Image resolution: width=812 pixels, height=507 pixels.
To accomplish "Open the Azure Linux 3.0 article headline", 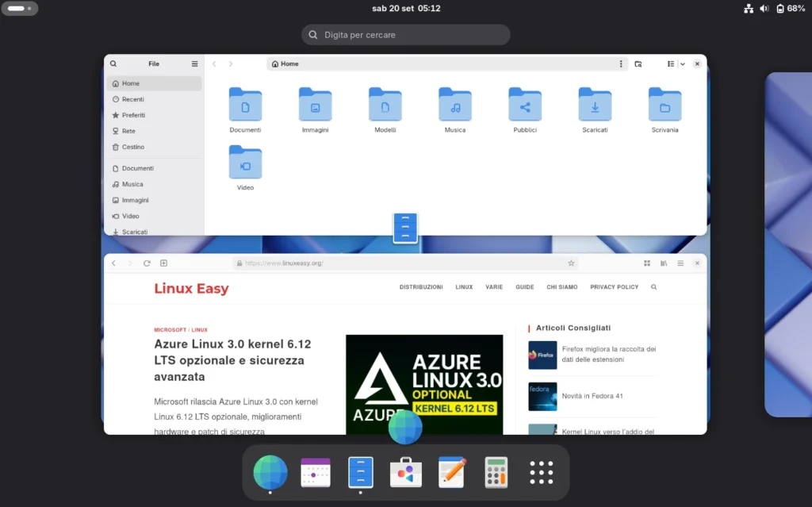I will point(232,360).
